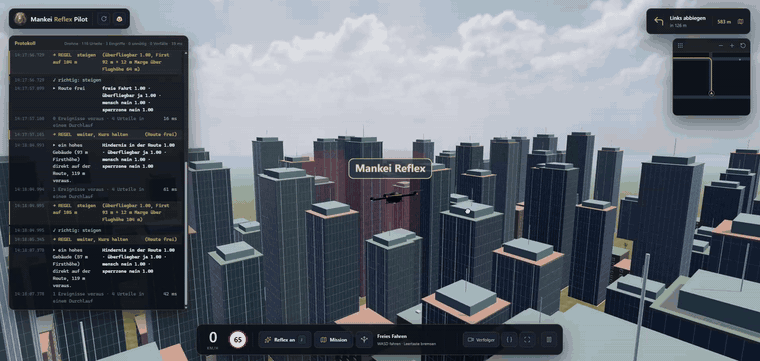Click the 61 ms latency value
The height and width of the screenshot is (361, 760).
pyautogui.click(x=171, y=189)
